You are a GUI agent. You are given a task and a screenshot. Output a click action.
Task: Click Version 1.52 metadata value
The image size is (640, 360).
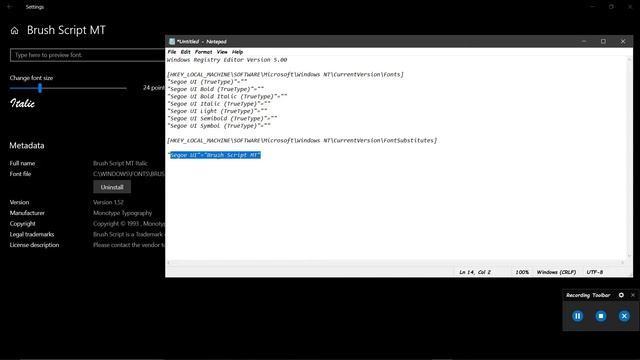(108, 202)
